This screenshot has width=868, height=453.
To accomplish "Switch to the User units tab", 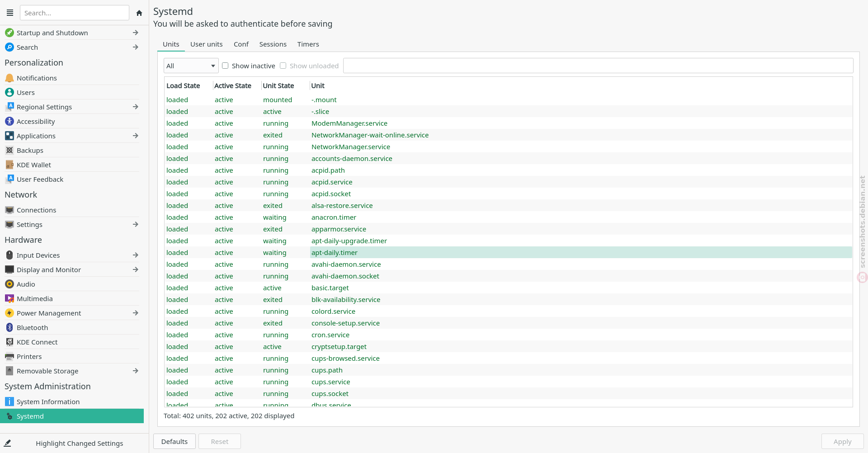I will click(x=206, y=44).
